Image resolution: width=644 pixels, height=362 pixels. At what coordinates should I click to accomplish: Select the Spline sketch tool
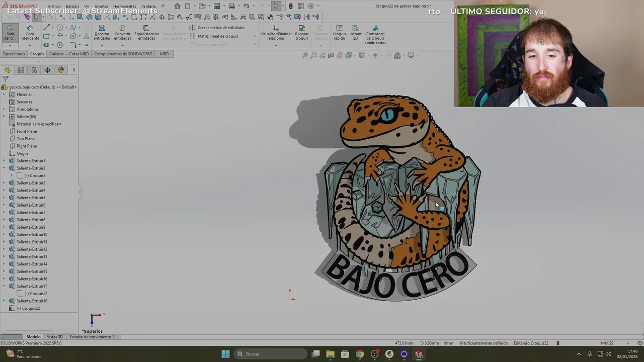click(73, 28)
